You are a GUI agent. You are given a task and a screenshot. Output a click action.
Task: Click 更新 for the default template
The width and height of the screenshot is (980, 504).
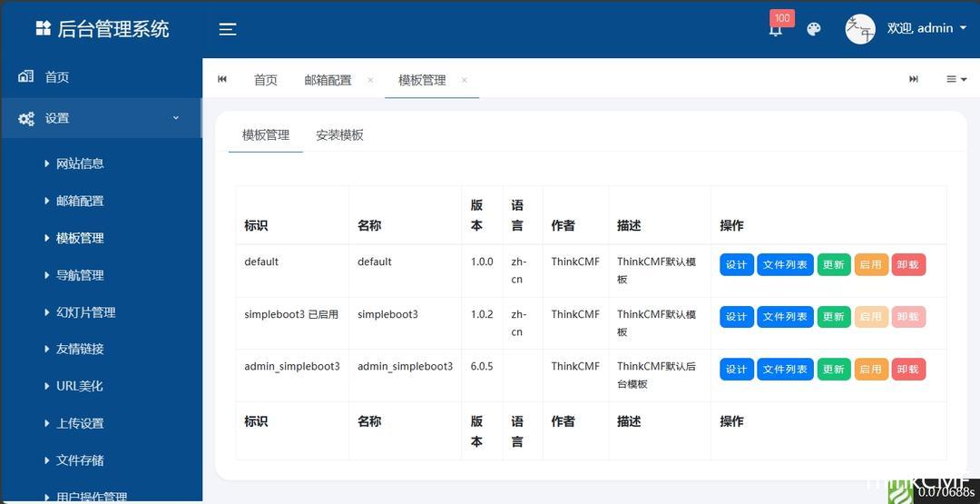pos(834,264)
